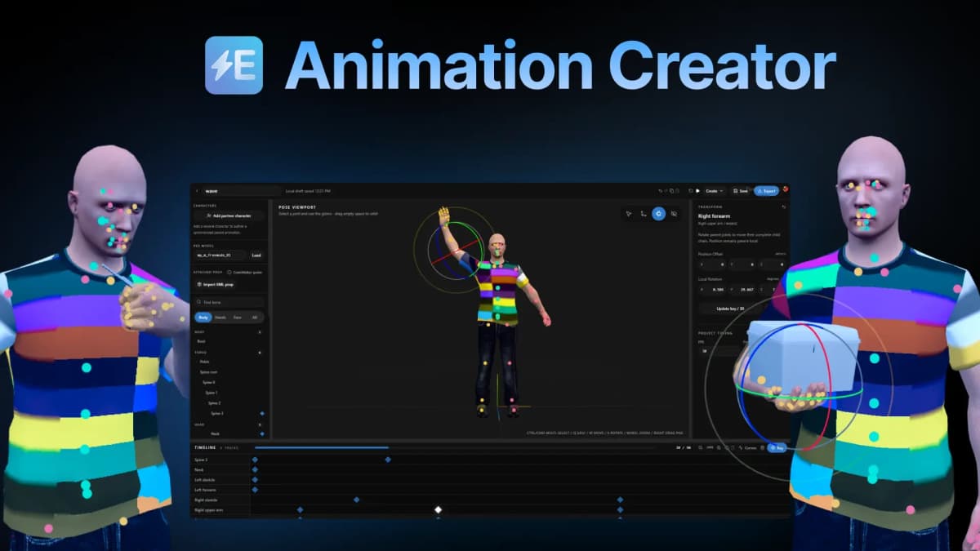Collapse the Torso bone group

pos(260,353)
